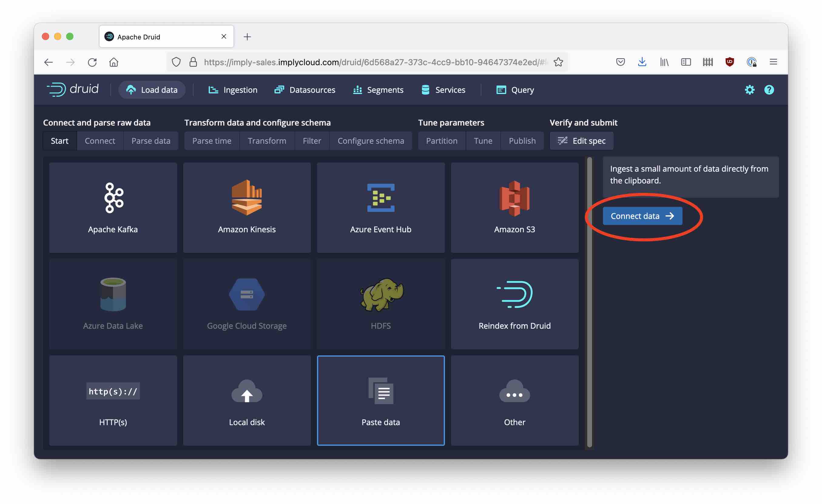Open the Druid help menu
Image resolution: width=822 pixels, height=504 pixels.
[769, 89]
